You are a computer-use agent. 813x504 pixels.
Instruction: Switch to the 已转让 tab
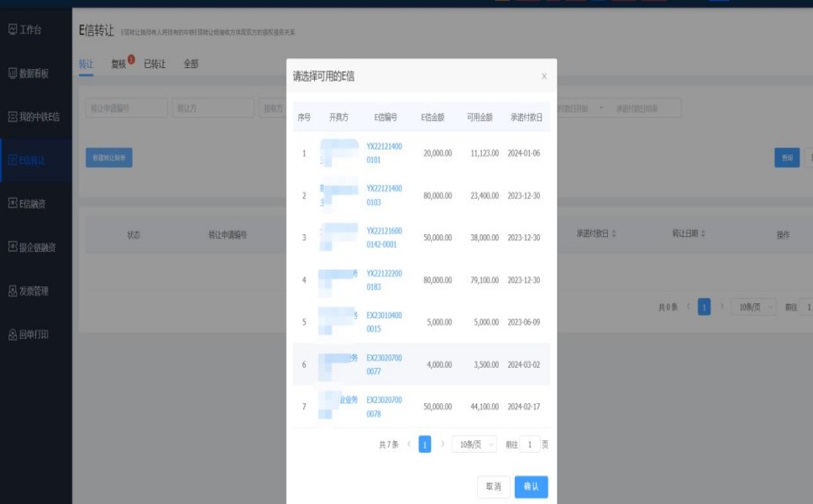[155, 64]
